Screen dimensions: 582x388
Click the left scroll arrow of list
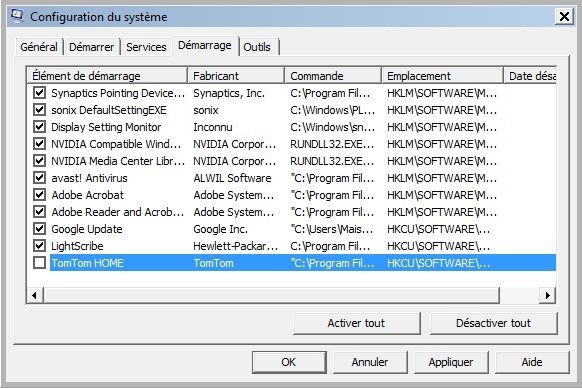35,296
